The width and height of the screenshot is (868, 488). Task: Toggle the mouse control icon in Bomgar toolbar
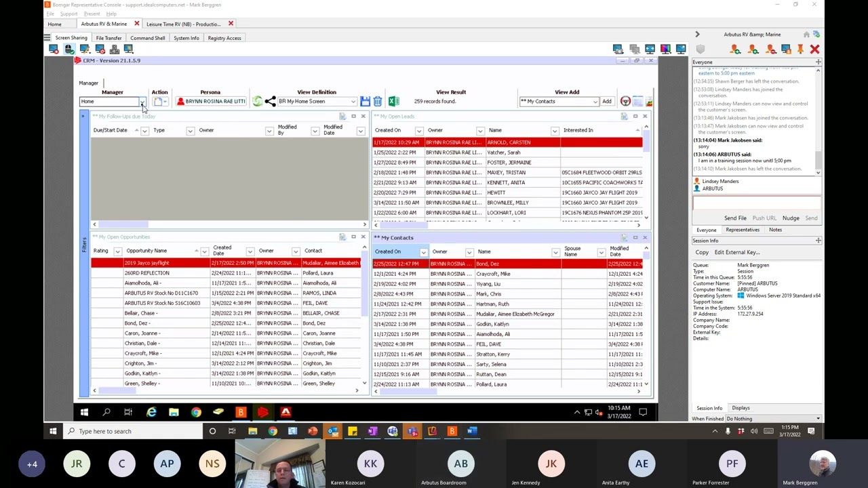point(69,49)
